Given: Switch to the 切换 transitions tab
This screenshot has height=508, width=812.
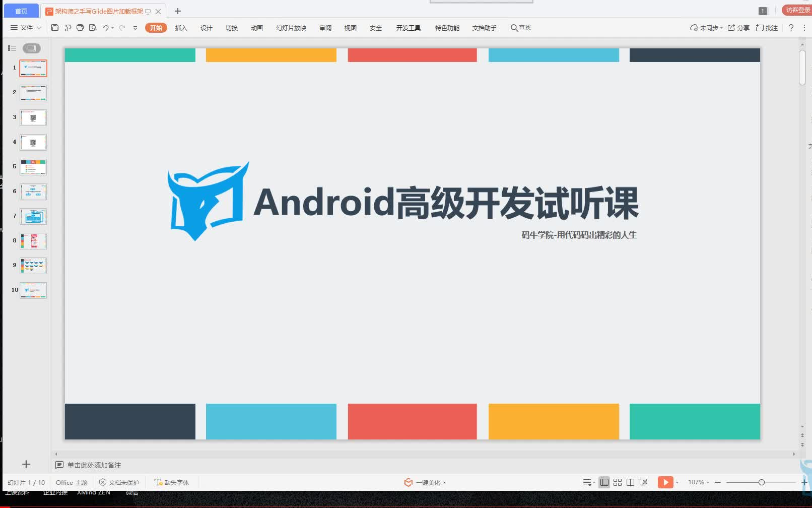Looking at the screenshot, I should pyautogui.click(x=231, y=28).
